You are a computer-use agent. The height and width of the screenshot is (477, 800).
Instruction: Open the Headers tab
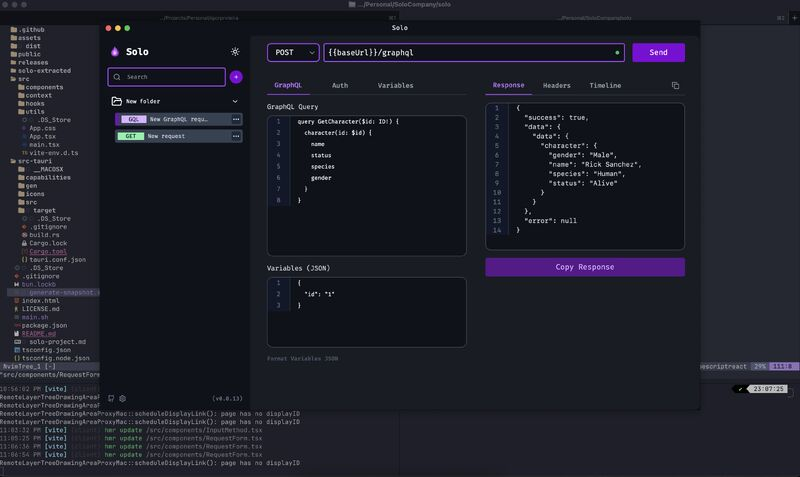pos(557,86)
